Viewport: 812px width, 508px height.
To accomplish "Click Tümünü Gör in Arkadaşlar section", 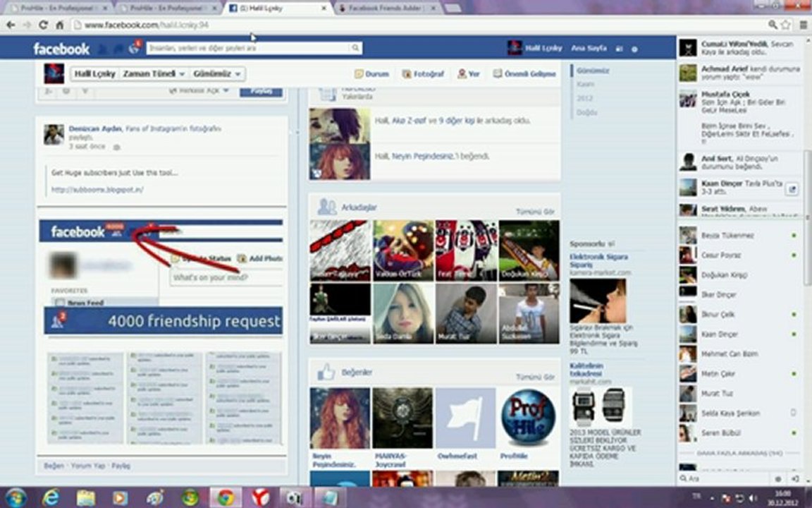I will point(535,212).
